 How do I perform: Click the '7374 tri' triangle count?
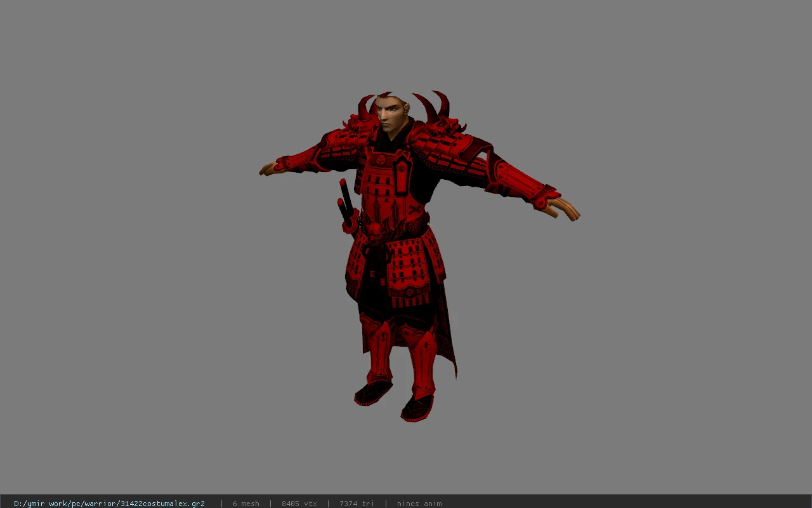(357, 504)
